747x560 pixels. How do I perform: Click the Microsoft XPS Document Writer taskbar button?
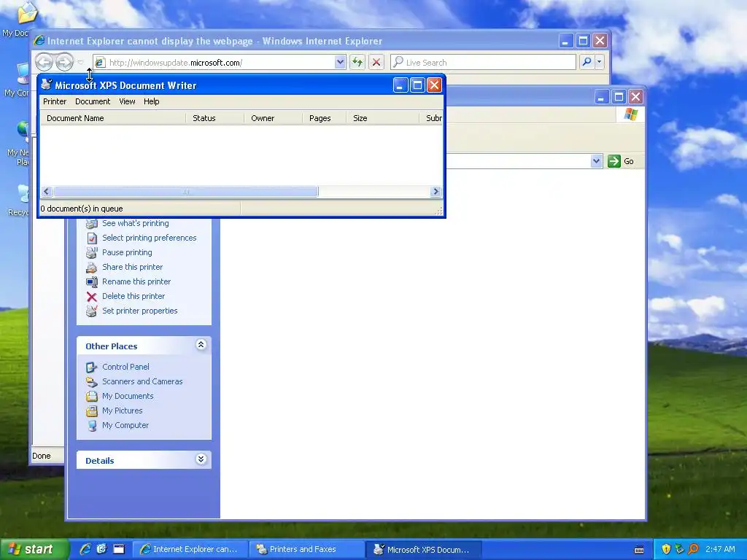point(424,549)
